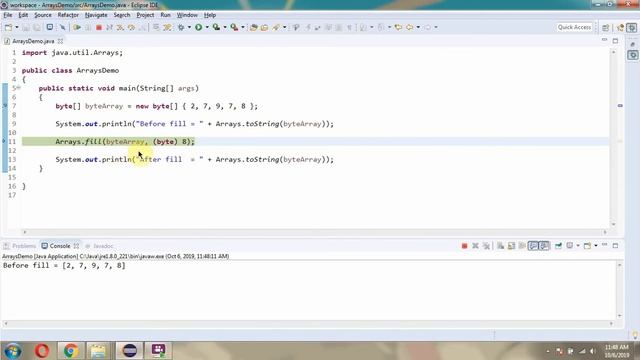Screen dimensions: 640x360
Task: Click the Step Over debug icon
Action: [x=131, y=27]
